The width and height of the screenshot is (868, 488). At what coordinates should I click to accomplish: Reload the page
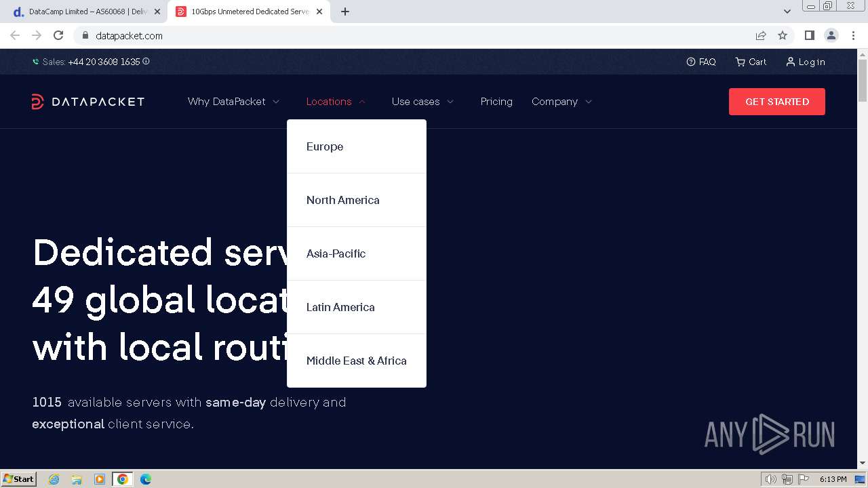(x=58, y=35)
